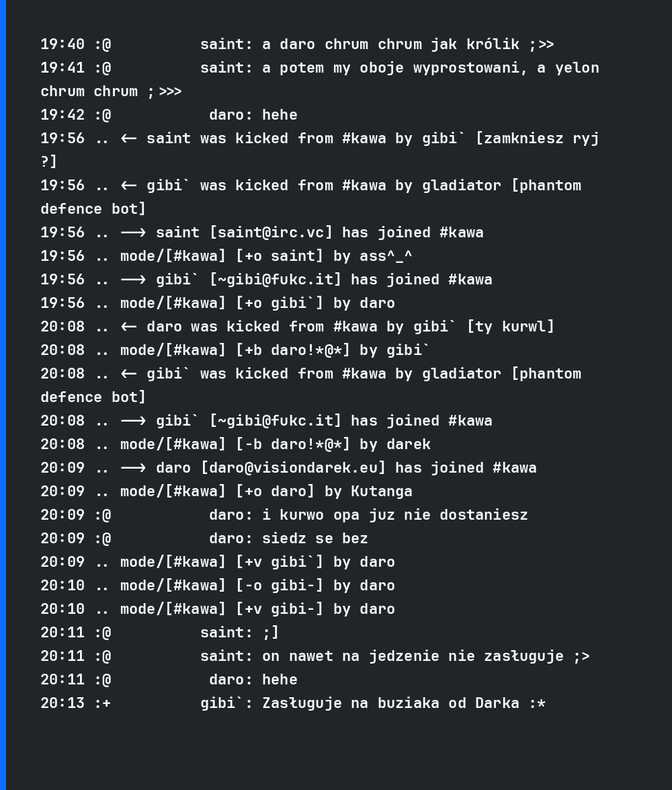This screenshot has width=672, height=790.
Task: Click gibi`'s message about buziaka od Darka
Action: (404, 703)
